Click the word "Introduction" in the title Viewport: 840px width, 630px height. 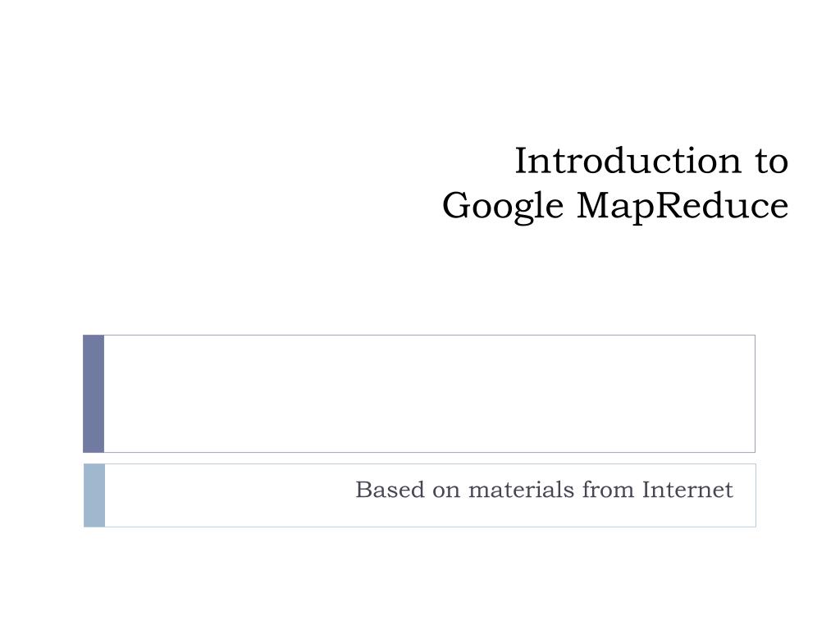[x=628, y=160]
